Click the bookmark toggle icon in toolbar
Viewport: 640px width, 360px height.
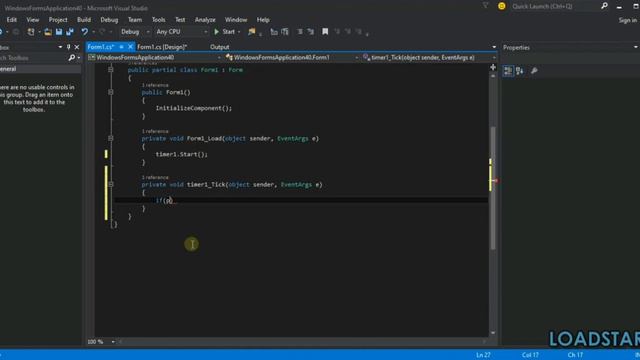tap(325, 32)
